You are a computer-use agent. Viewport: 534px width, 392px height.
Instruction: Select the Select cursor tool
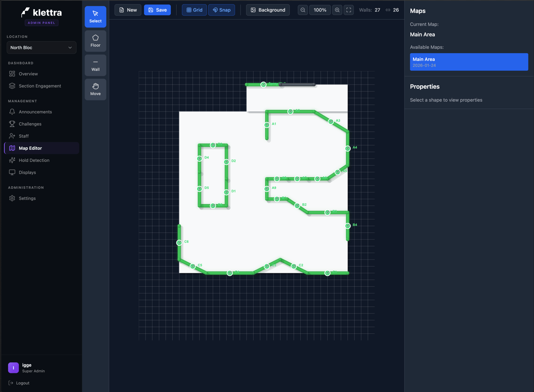point(95,17)
